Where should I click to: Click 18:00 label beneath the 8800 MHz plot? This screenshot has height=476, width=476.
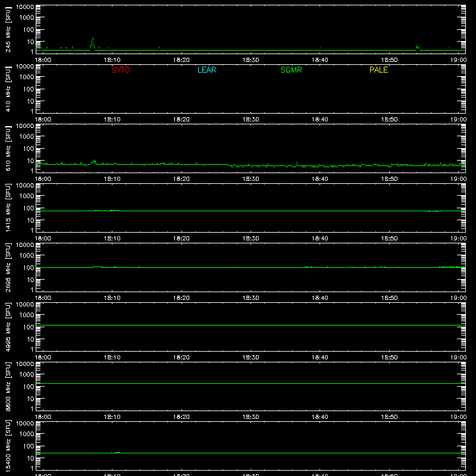[x=43, y=417]
